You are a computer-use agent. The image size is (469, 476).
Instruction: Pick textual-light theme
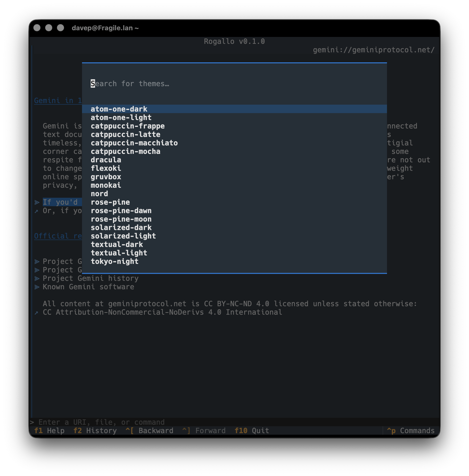tap(234, 253)
